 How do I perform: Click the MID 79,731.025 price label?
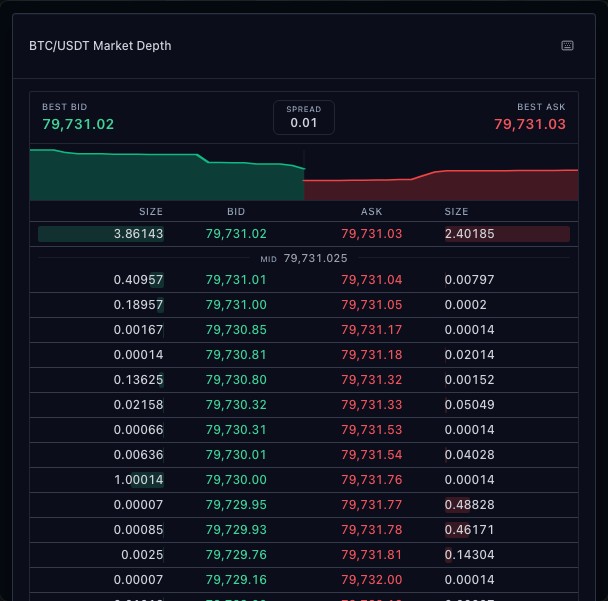[304, 258]
